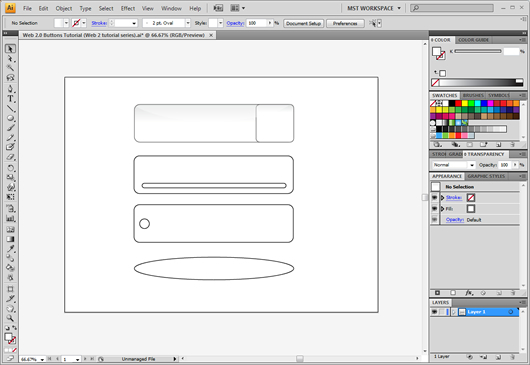Image resolution: width=530 pixels, height=365 pixels.
Task: Select the Magic Wand tool
Action: coord(10,68)
